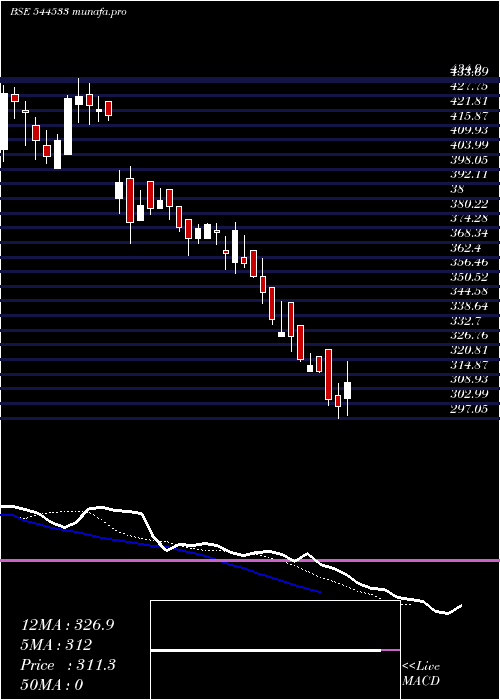This screenshot has height=700, width=500.
Task: Click the 297.05 price axis label
Action: [469, 408]
